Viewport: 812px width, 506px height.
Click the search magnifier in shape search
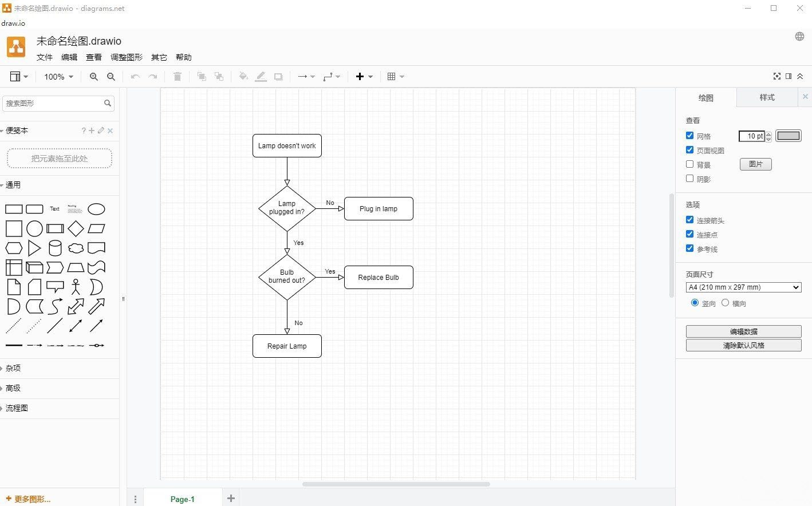[108, 104]
